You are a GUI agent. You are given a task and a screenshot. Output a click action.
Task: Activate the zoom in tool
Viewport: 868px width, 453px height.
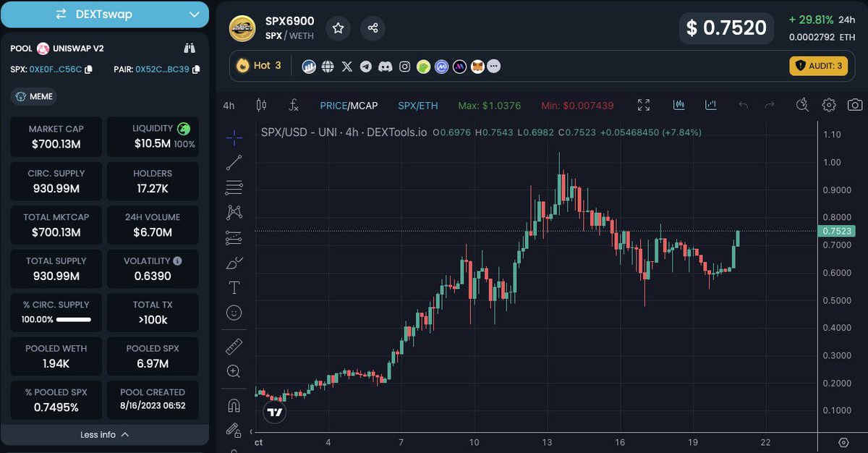(234, 371)
